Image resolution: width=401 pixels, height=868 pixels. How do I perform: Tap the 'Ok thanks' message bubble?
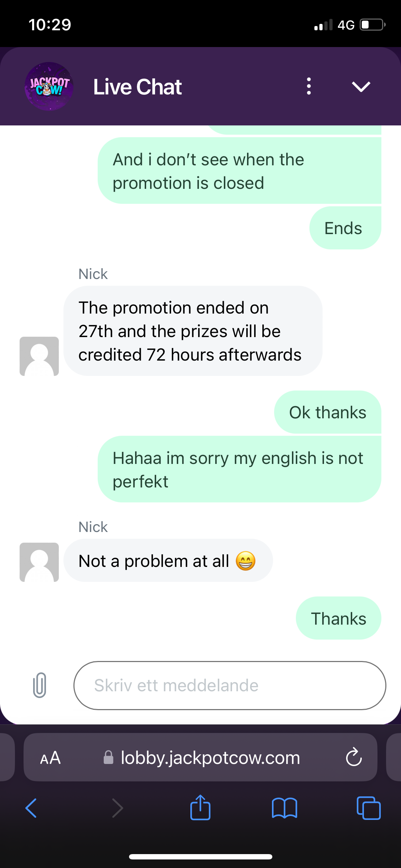pyautogui.click(x=328, y=412)
